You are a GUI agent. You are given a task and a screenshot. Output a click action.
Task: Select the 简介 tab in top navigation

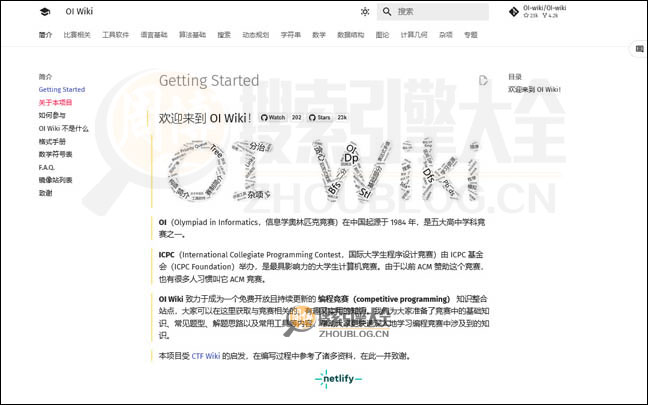coord(45,35)
